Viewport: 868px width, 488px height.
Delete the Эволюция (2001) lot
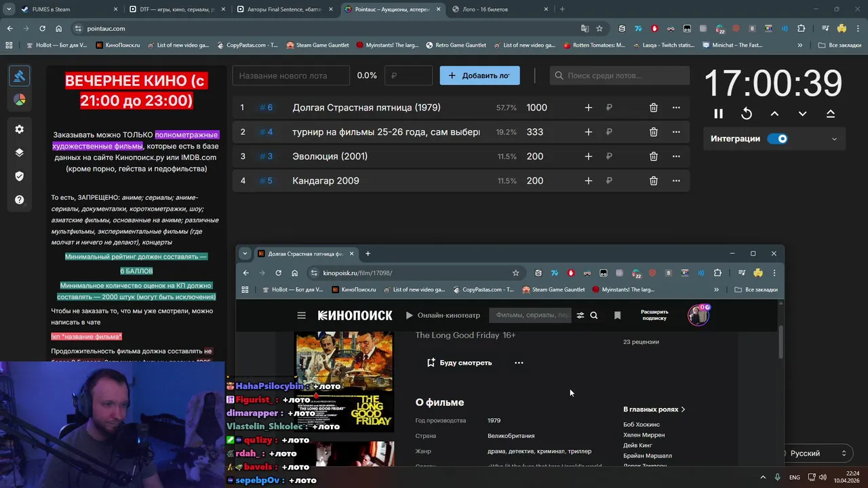click(653, 157)
